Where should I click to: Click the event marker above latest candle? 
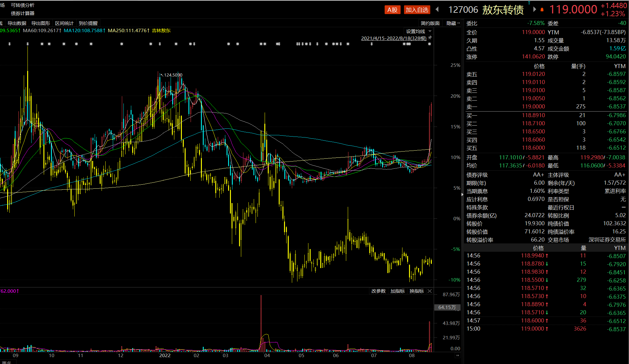(x=430, y=44)
